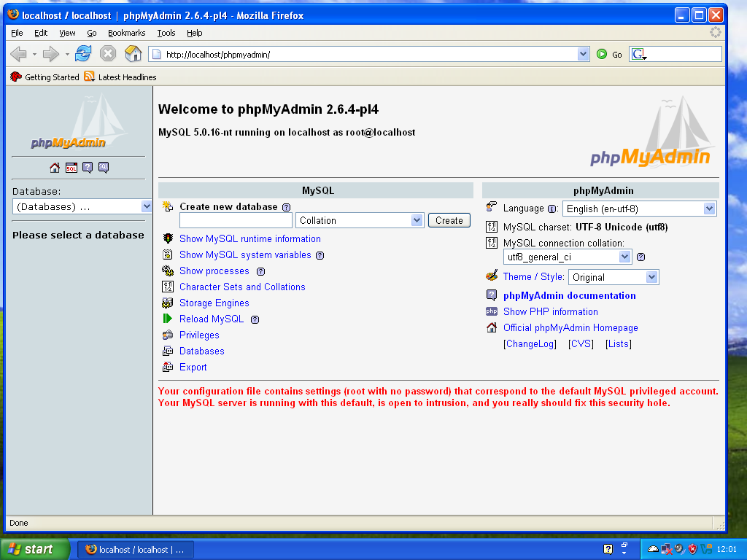This screenshot has width=747, height=560.
Task: Open the ChangeLog link
Action: coord(530,344)
